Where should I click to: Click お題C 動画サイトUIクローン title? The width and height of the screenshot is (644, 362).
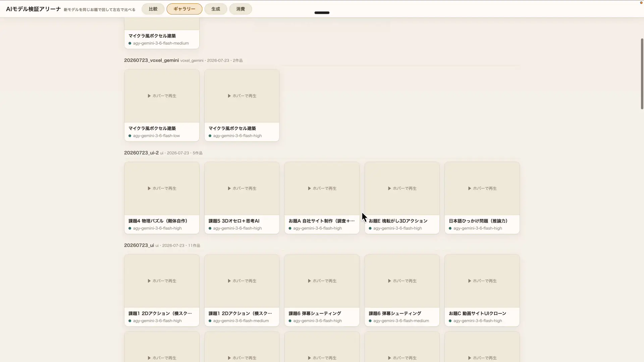477,313
